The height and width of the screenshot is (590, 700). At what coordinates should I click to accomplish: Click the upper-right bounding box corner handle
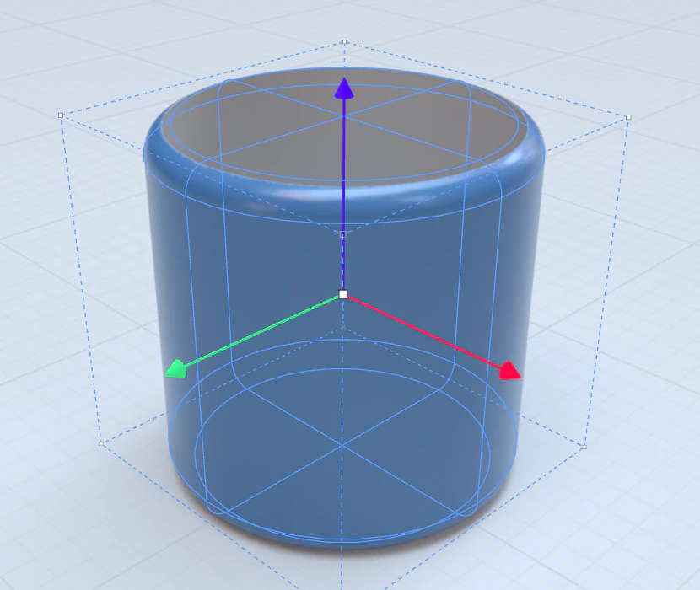(628, 117)
